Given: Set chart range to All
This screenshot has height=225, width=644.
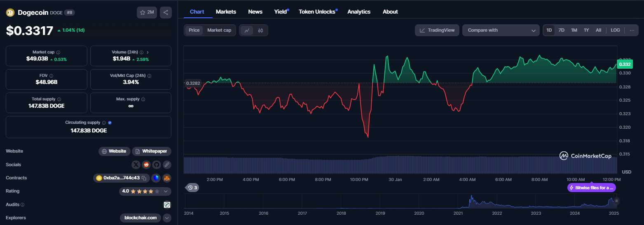Looking at the screenshot, I should 599,30.
